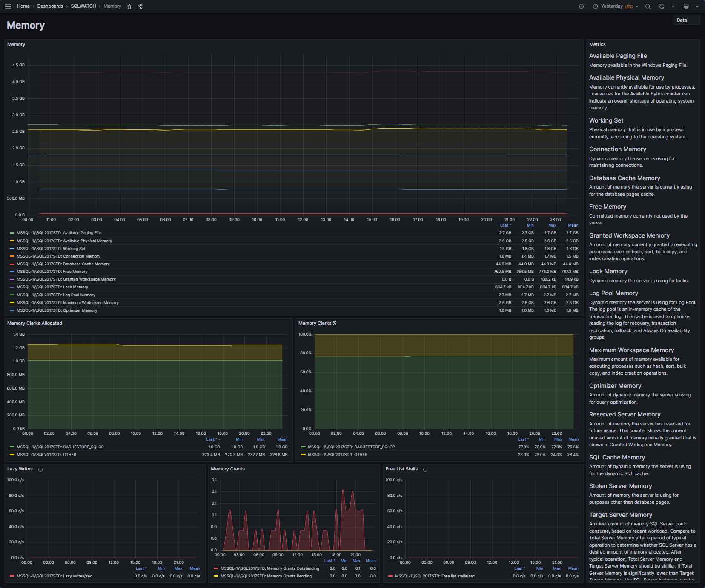Screen dimensions: 705x588
Task: Toggle CACHESTORE_SQLCP in Memory Clerks Allocated
Action: coord(60,447)
